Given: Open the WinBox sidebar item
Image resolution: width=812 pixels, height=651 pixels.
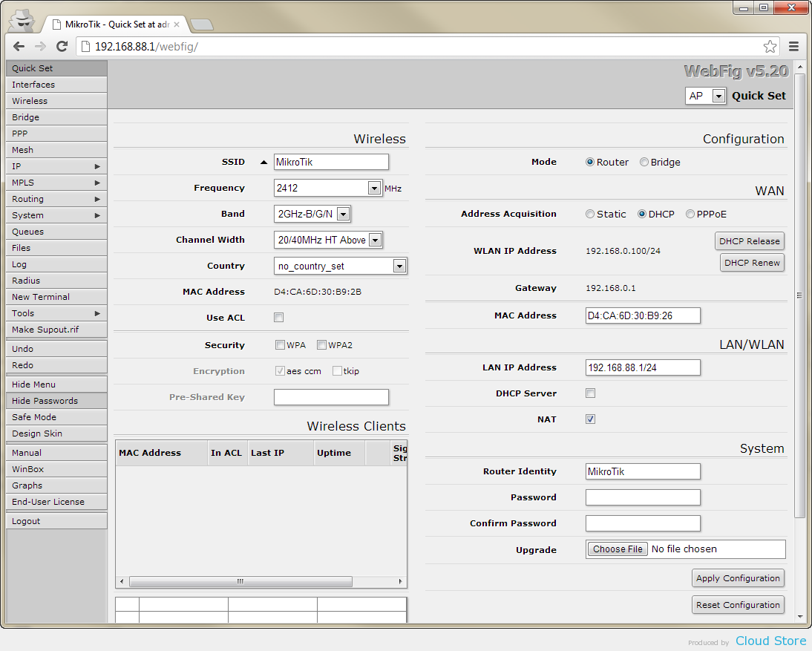Looking at the screenshot, I should click(56, 469).
